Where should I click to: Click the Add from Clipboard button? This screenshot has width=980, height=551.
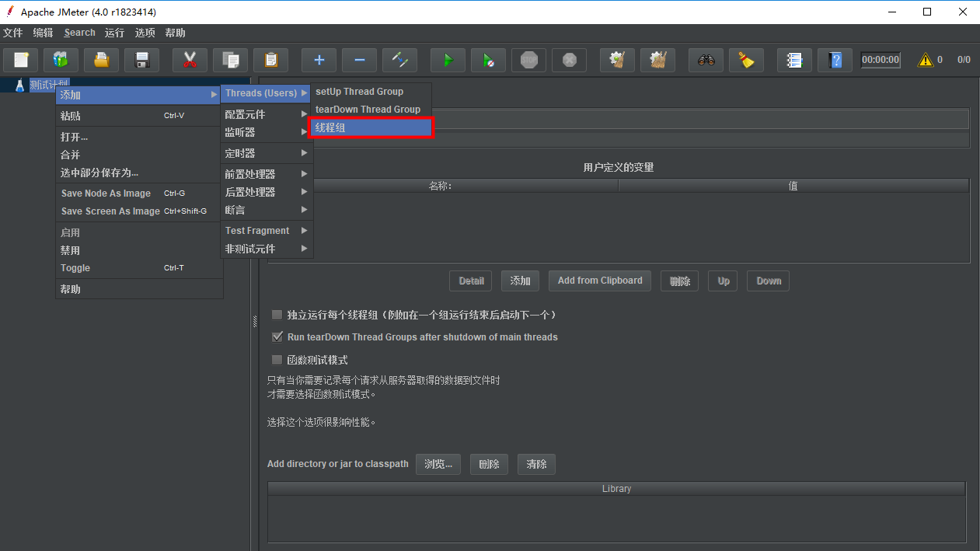[600, 281]
